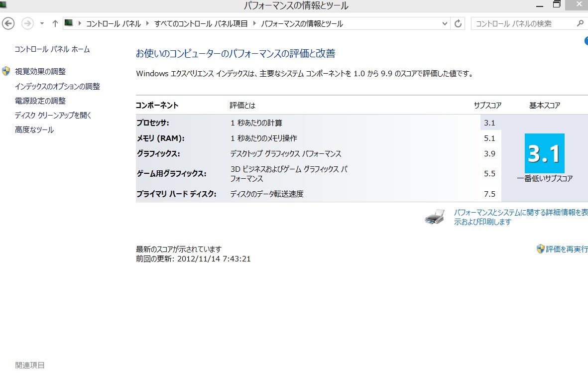
Task: Expand chevron after コントロール パネル breadcrumb
Action: pyautogui.click(x=147, y=23)
